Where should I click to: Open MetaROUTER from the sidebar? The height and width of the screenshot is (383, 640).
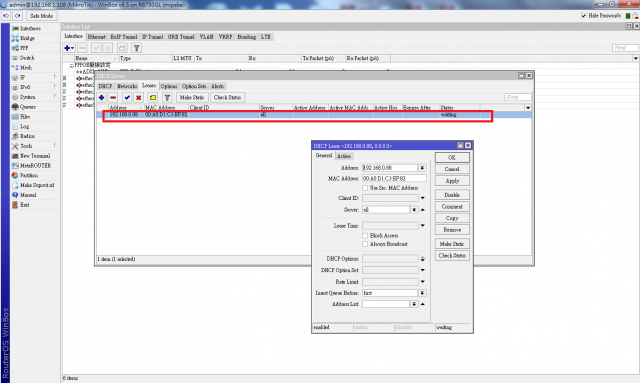coord(36,165)
